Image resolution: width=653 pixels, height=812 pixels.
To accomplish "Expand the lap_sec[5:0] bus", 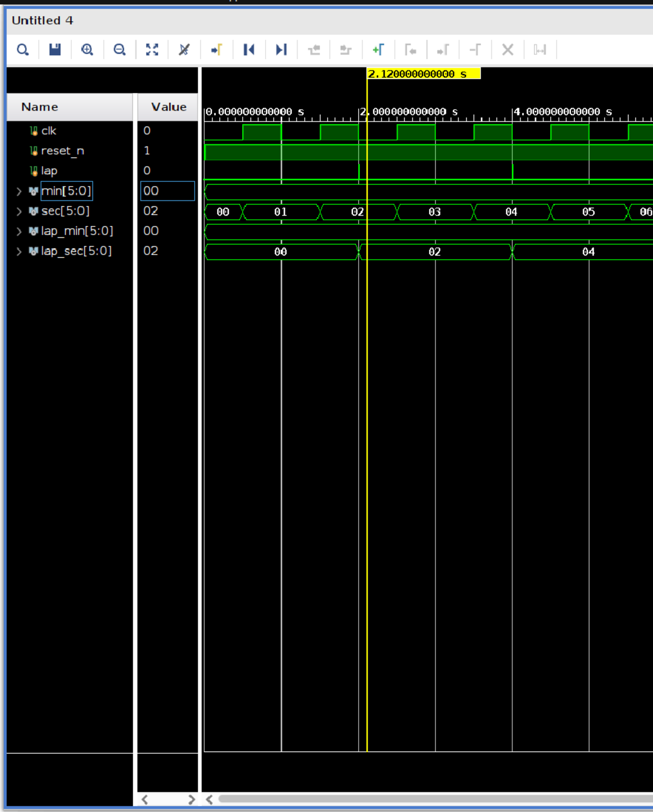I will pyautogui.click(x=19, y=251).
